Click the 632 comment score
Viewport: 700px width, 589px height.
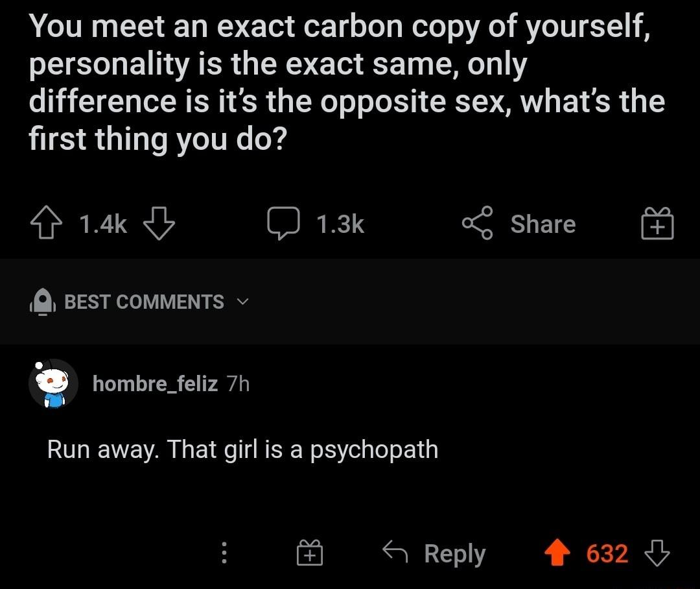[607, 553]
